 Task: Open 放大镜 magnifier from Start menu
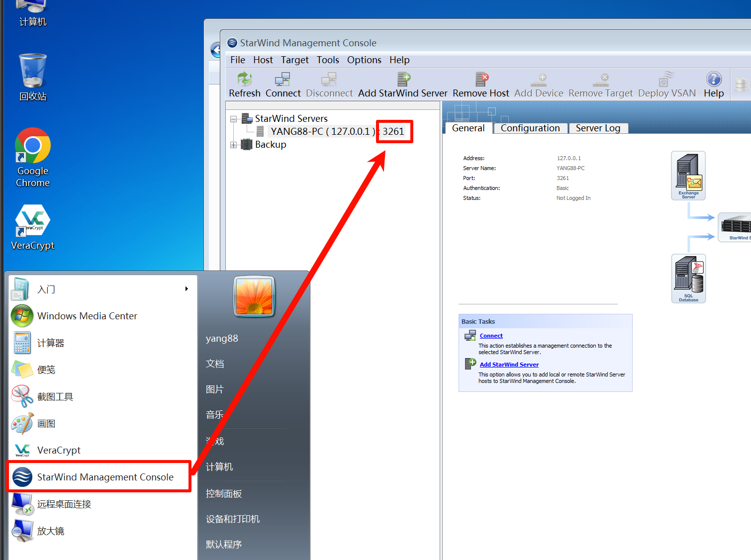coord(103,531)
